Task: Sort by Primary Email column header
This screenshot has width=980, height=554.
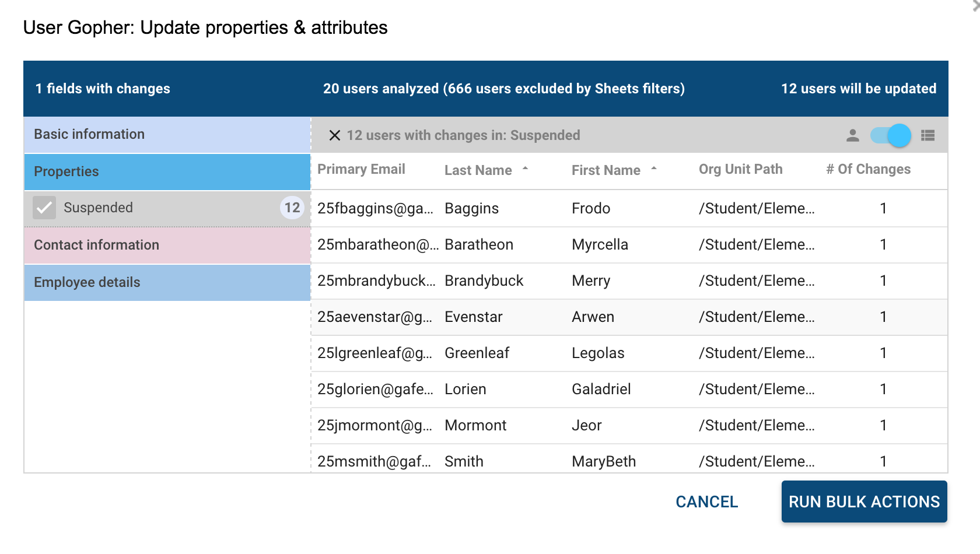Action: pos(361,170)
